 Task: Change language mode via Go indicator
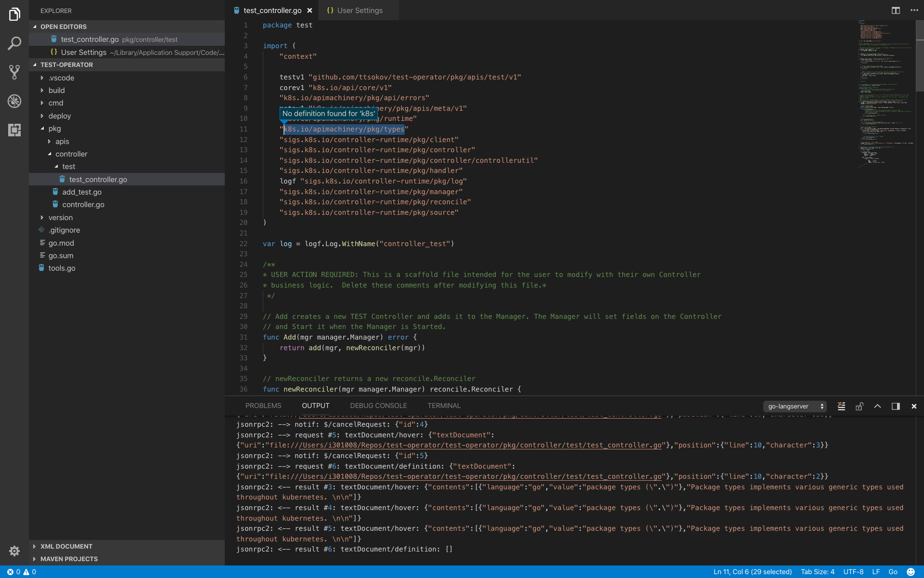pyautogui.click(x=893, y=572)
